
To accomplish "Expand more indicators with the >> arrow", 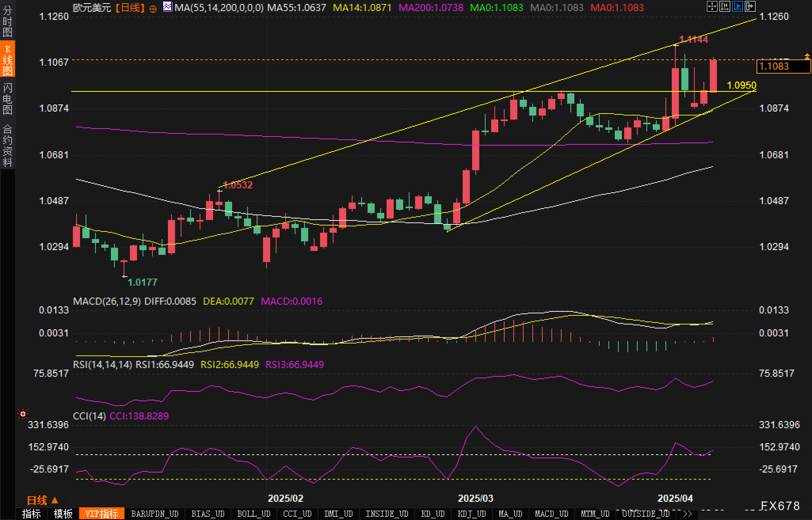I will pos(688,514).
